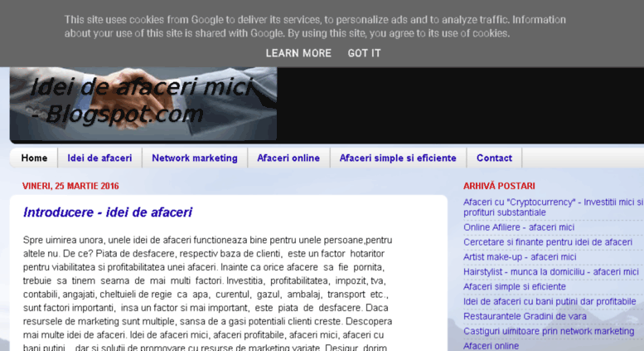Open Cercetare si finante pentru idei de afaceri

click(x=548, y=242)
